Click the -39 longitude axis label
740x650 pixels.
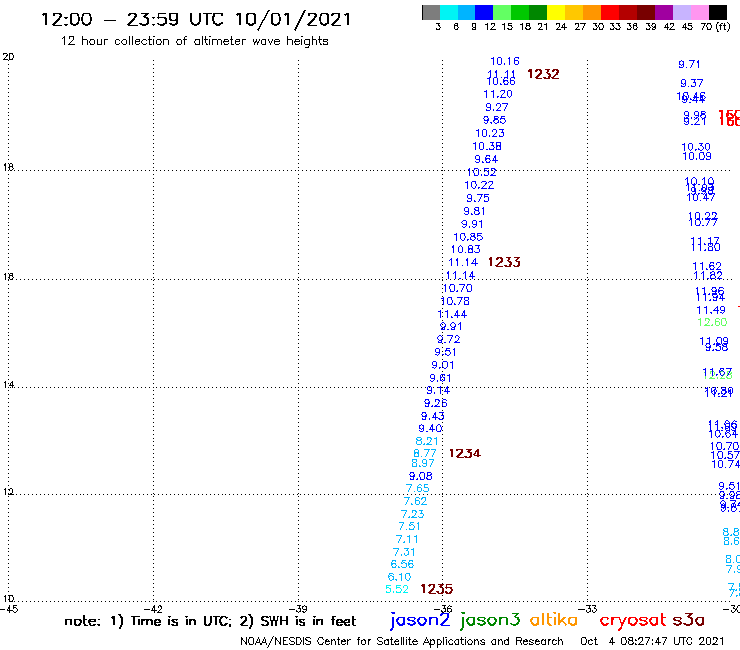298,609
